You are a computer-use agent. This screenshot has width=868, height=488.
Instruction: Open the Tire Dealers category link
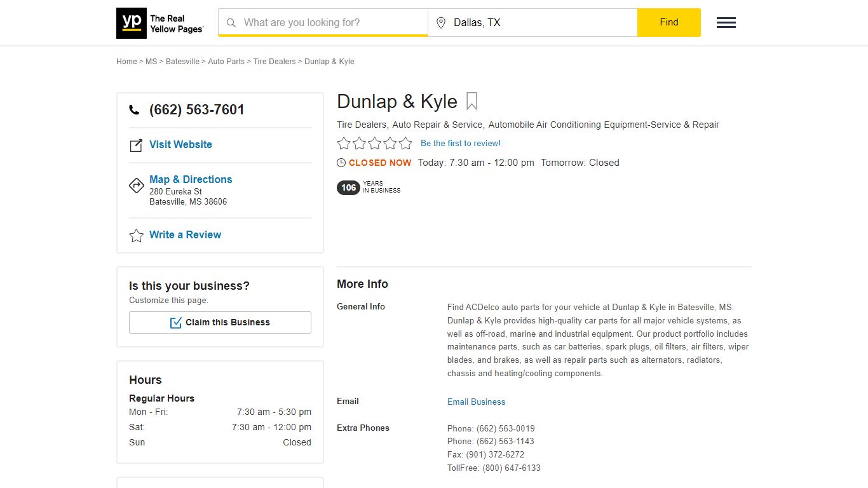tap(362, 125)
